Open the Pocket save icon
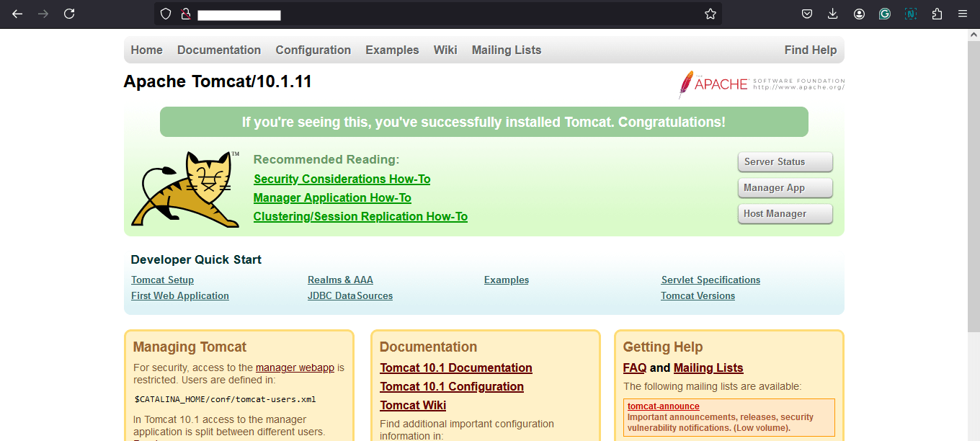This screenshot has height=441, width=980. pyautogui.click(x=807, y=14)
